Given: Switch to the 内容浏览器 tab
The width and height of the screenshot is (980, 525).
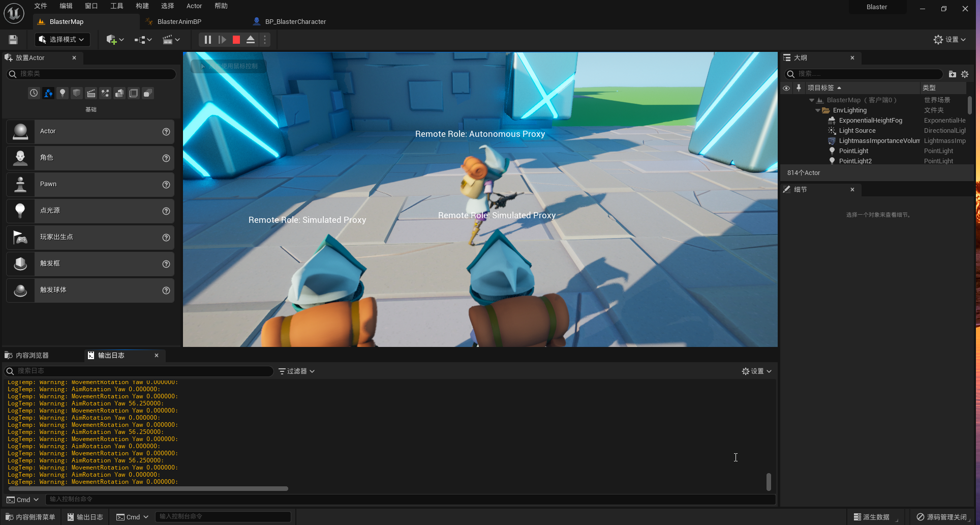Looking at the screenshot, I should coord(32,356).
